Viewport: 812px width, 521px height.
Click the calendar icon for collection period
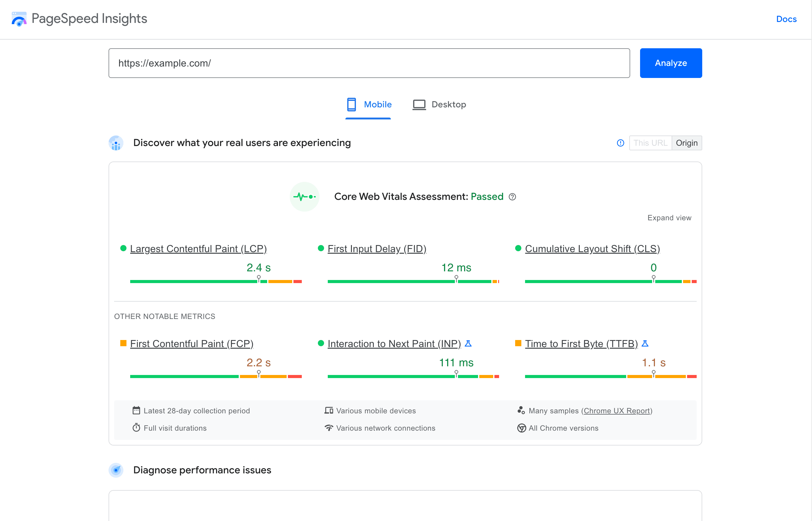136,410
